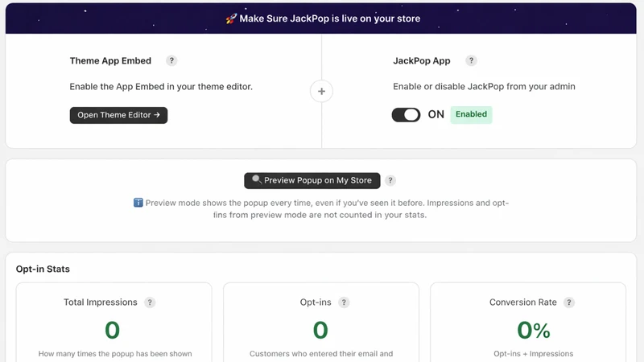Screen dimensions: 644x362
Task: Click the plus circle between the two panels
Action: [321, 91]
